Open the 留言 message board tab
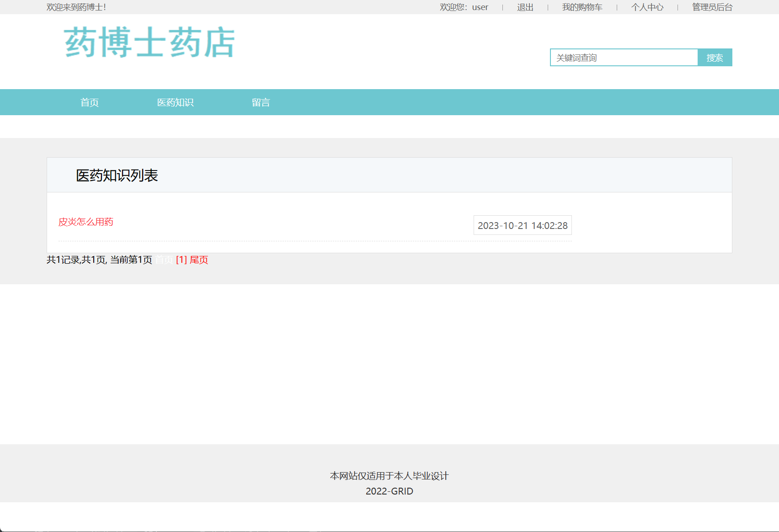This screenshot has height=532, width=779. point(261,102)
